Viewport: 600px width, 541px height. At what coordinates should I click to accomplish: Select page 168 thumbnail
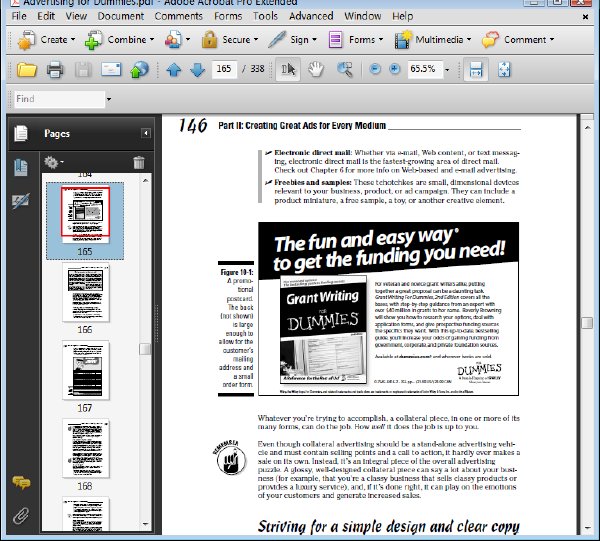85,449
